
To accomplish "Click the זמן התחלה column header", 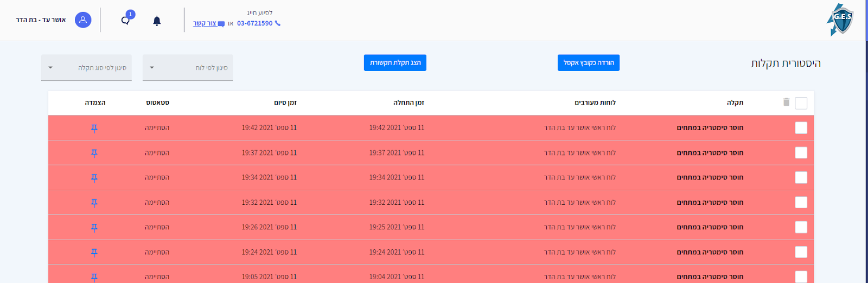I will (x=409, y=102).
